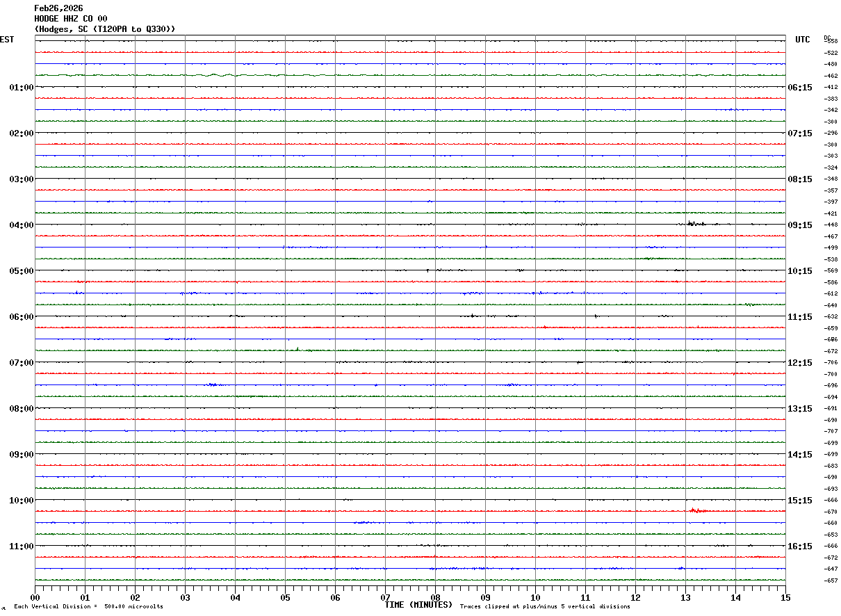Click the minute 05 tick on the time axis
This screenshot has width=841, height=616.
pyautogui.click(x=285, y=597)
